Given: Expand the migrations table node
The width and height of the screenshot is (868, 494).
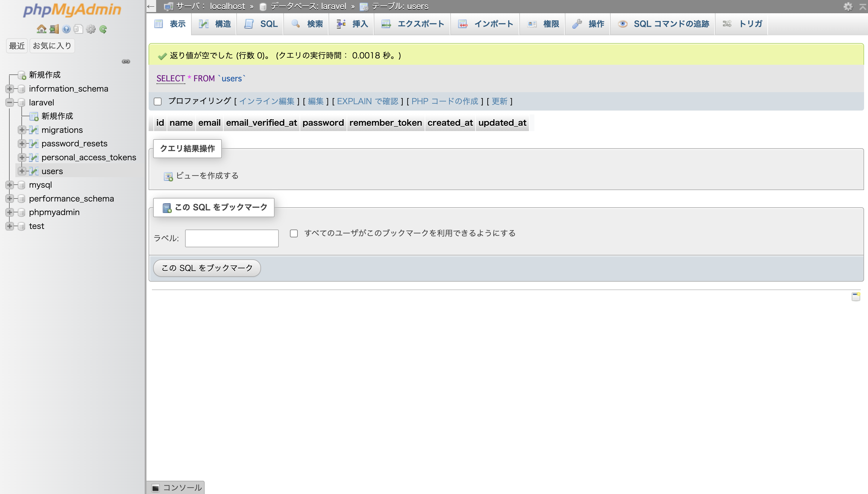Looking at the screenshot, I should (x=22, y=130).
